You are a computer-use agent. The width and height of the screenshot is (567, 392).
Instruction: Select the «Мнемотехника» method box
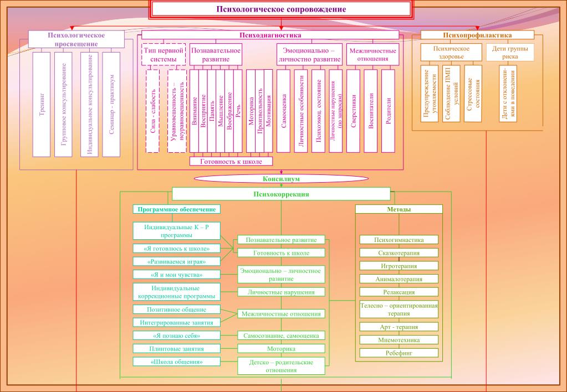pos(399,340)
